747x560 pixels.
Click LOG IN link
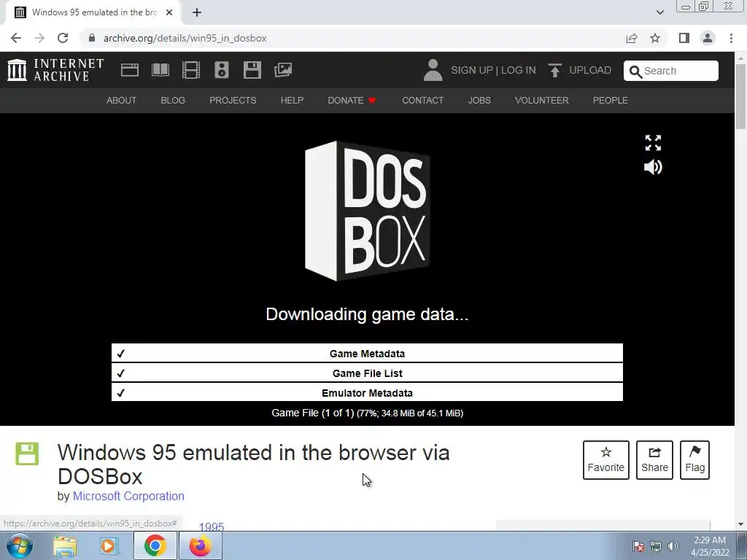click(x=519, y=70)
